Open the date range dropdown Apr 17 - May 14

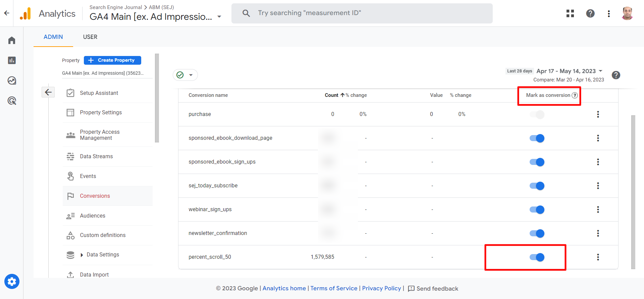570,71
